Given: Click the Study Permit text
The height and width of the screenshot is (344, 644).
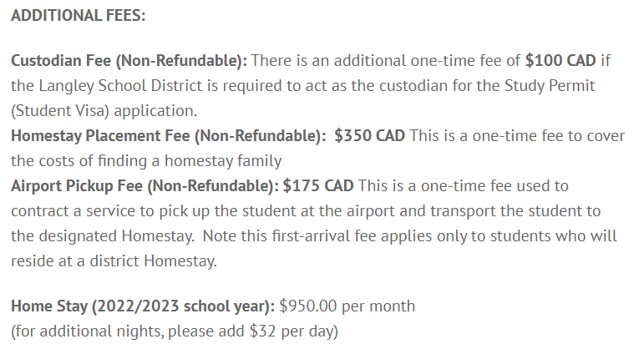Looking at the screenshot, I should (550, 86).
